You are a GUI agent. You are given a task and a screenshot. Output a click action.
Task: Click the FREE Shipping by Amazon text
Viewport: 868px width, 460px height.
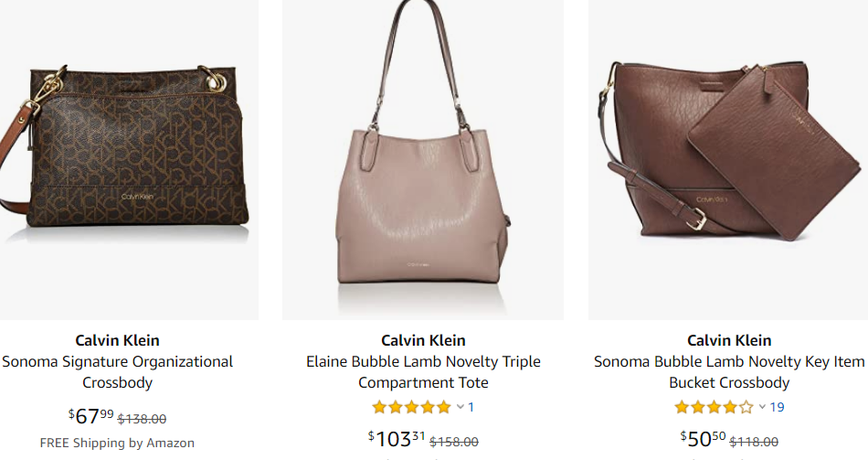tap(117, 443)
